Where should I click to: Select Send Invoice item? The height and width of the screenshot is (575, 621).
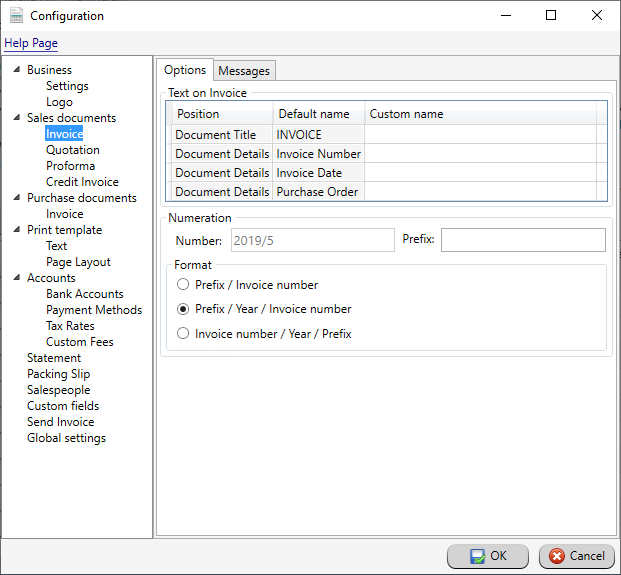pyautogui.click(x=60, y=422)
